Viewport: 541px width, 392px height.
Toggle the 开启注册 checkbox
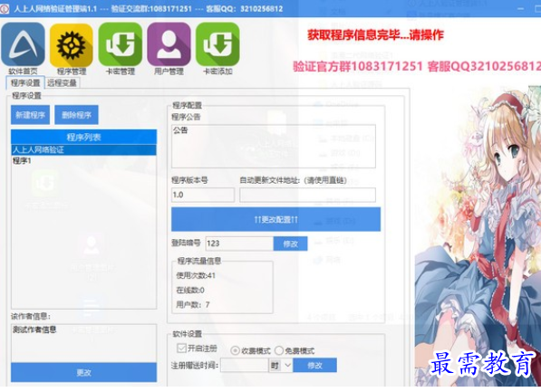pos(181,348)
